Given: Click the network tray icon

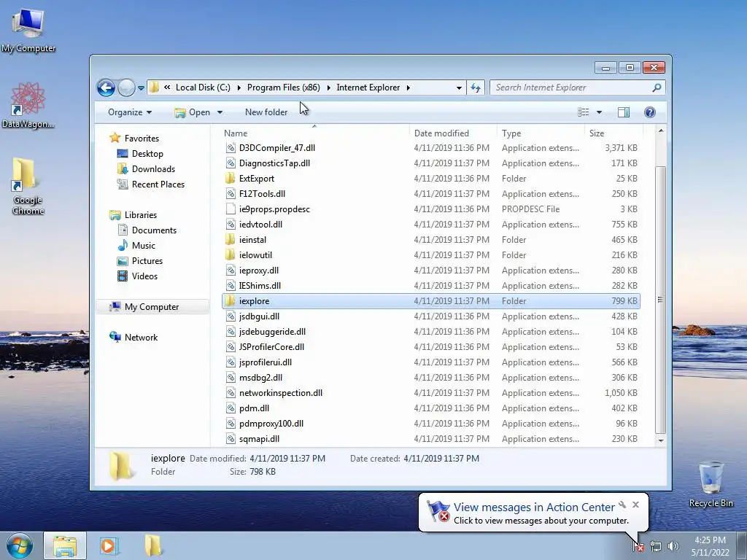Looking at the screenshot, I should click(x=656, y=547).
